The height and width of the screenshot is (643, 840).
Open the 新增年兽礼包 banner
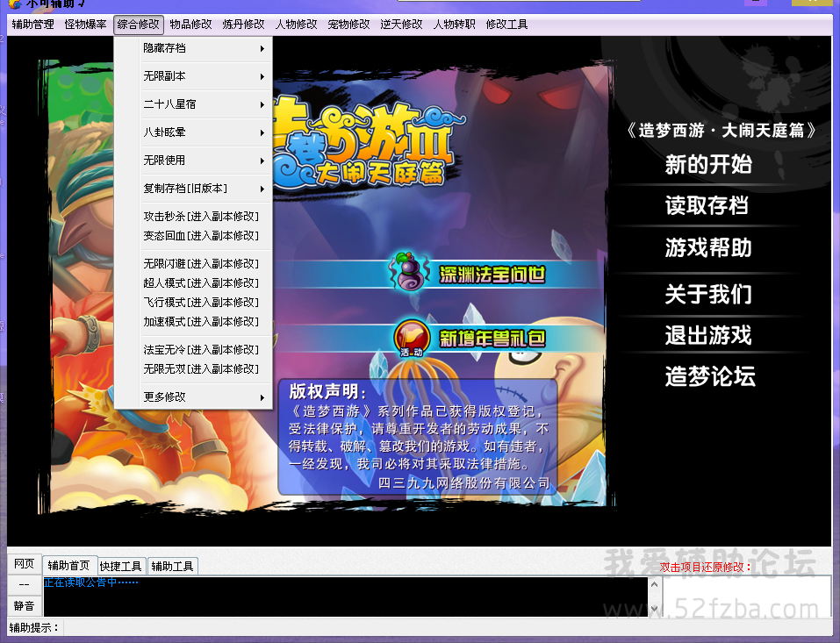pos(492,339)
